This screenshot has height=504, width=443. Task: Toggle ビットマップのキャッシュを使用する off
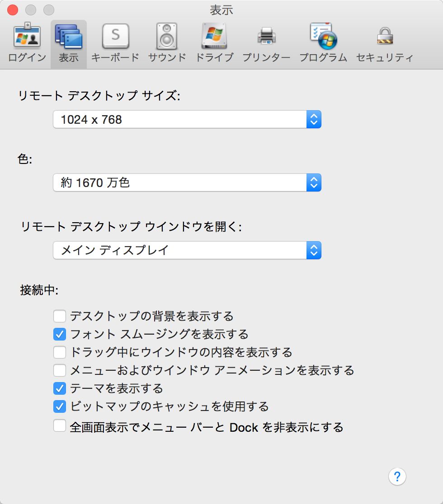[x=59, y=406]
